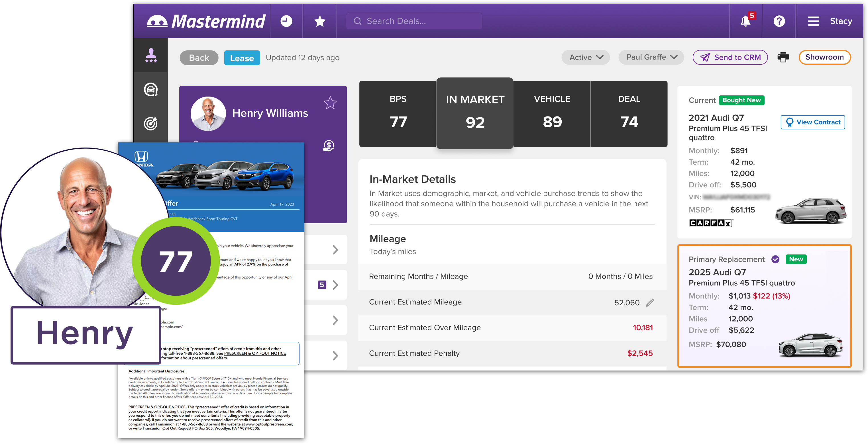
Task: Click the 77 score circle badge
Action: 176,261
